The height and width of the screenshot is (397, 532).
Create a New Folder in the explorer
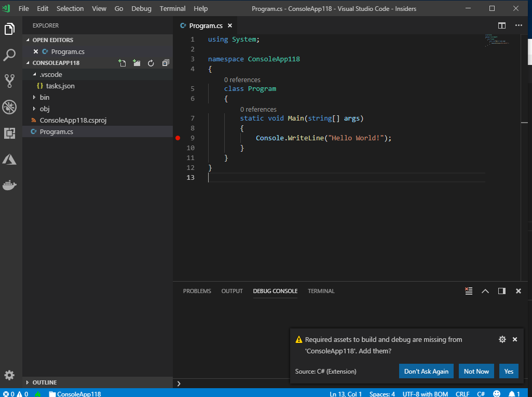point(137,62)
